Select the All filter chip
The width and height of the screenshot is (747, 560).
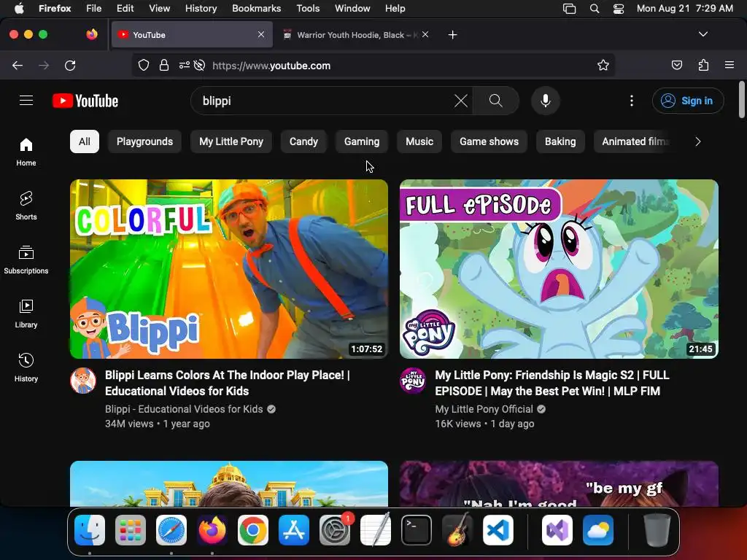tap(85, 141)
